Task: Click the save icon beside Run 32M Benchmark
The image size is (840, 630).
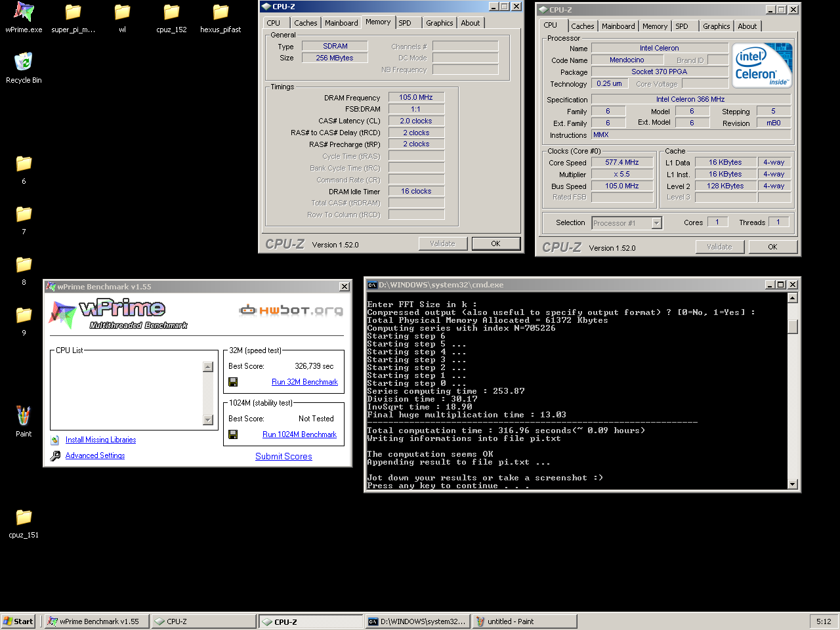Action: pyautogui.click(x=233, y=382)
